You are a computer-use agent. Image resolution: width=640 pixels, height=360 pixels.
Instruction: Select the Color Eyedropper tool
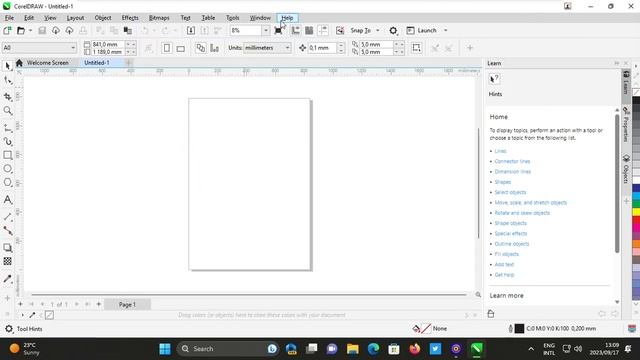7,279
